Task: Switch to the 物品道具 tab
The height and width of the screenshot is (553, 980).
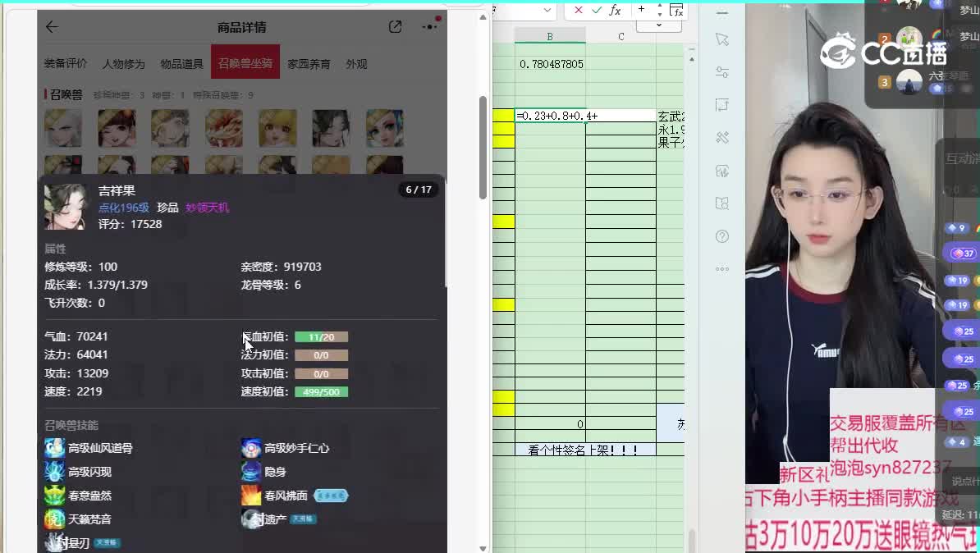Action: point(182,64)
